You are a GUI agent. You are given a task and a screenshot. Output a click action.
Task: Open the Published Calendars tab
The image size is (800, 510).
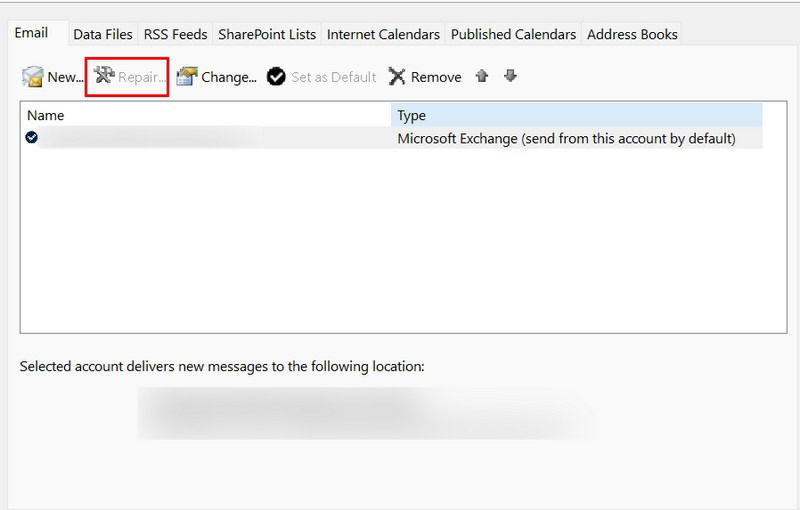click(x=513, y=34)
